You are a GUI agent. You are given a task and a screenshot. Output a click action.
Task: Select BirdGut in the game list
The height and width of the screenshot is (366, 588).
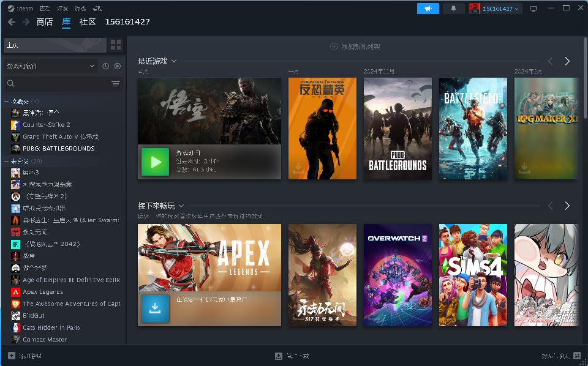33,316
